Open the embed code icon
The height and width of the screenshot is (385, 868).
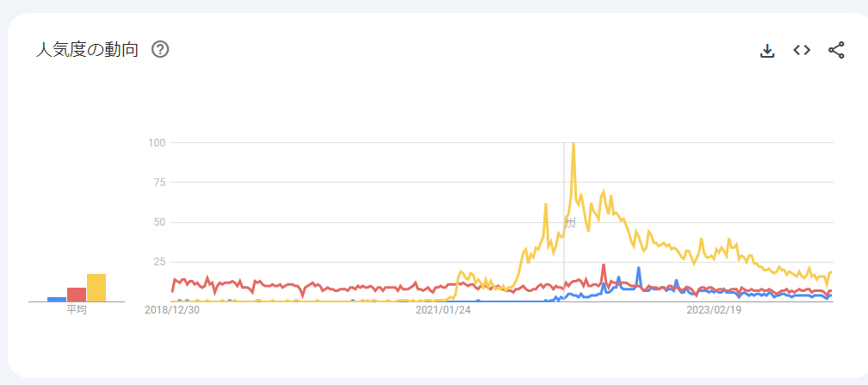click(x=802, y=50)
